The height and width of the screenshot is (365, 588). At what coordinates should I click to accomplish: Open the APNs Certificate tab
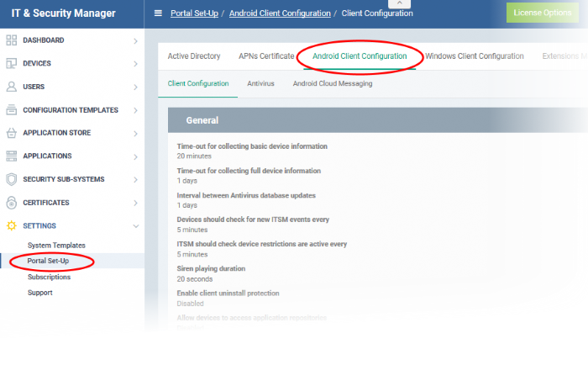click(x=266, y=56)
